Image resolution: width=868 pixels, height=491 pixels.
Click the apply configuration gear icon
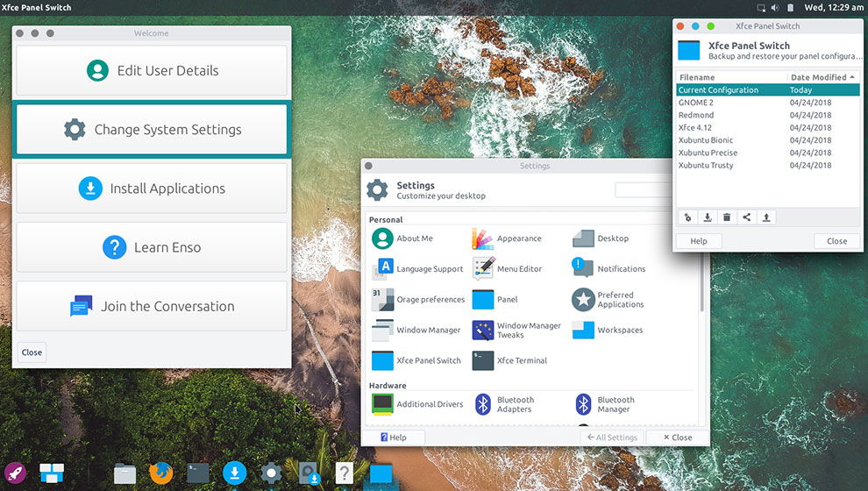pos(688,217)
